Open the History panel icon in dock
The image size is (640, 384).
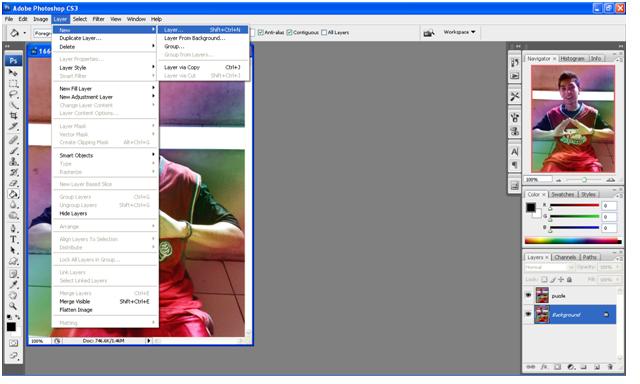pos(515,62)
